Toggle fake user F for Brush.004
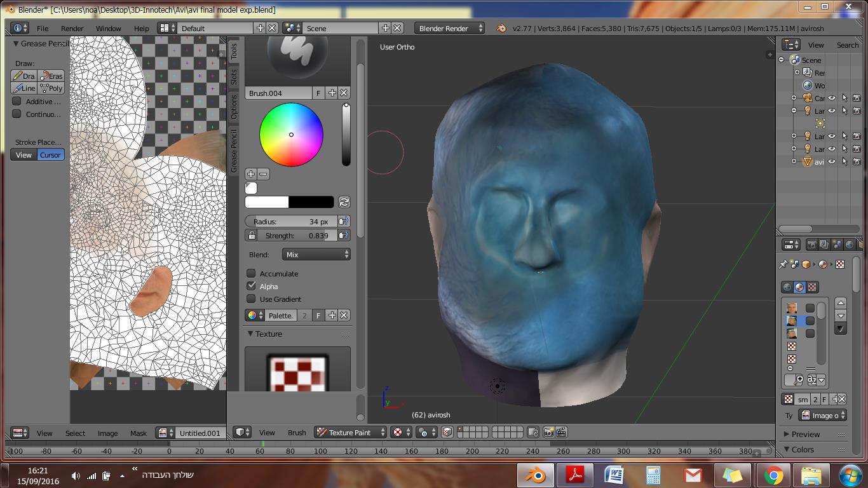This screenshot has width=868, height=488. click(318, 93)
